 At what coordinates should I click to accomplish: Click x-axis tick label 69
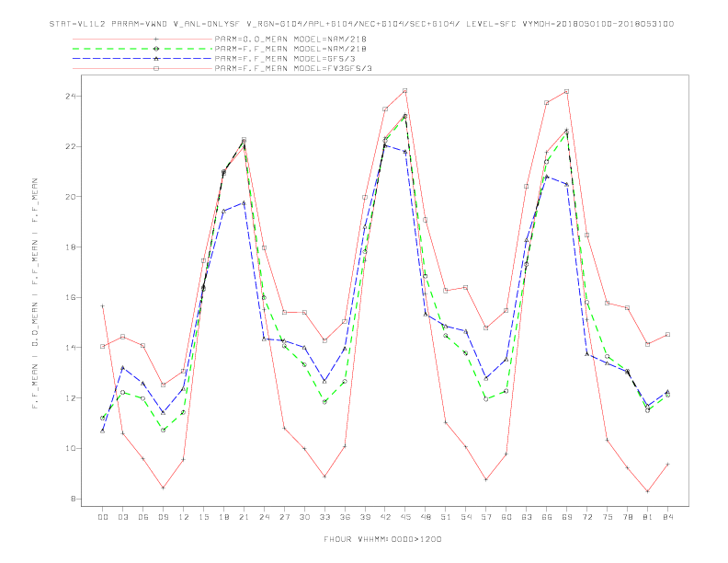pos(567,517)
